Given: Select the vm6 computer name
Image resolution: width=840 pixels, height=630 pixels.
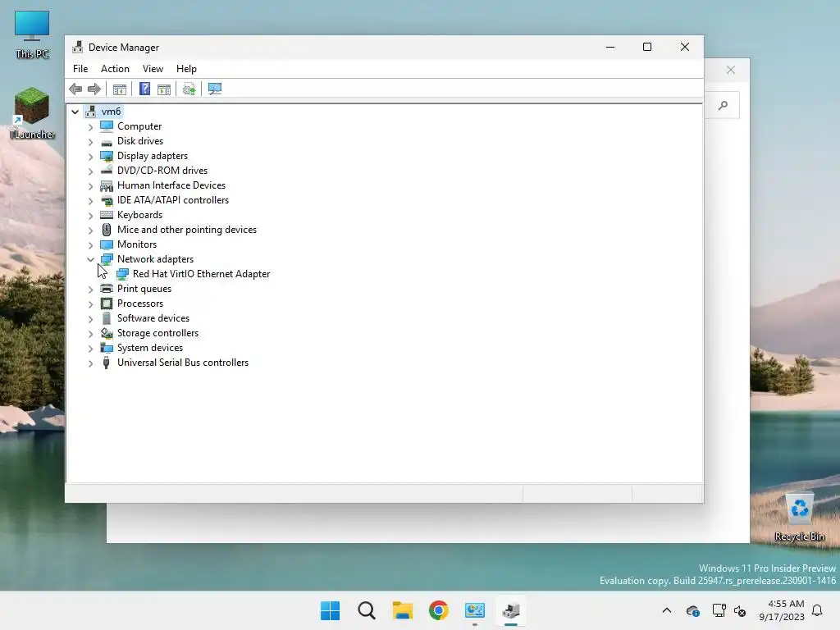Looking at the screenshot, I should click(111, 112).
